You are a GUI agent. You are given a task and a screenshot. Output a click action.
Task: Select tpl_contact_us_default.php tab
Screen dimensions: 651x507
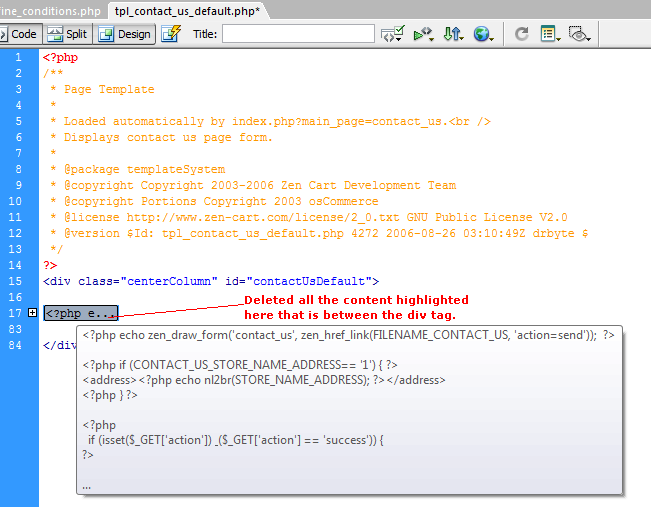187,11
